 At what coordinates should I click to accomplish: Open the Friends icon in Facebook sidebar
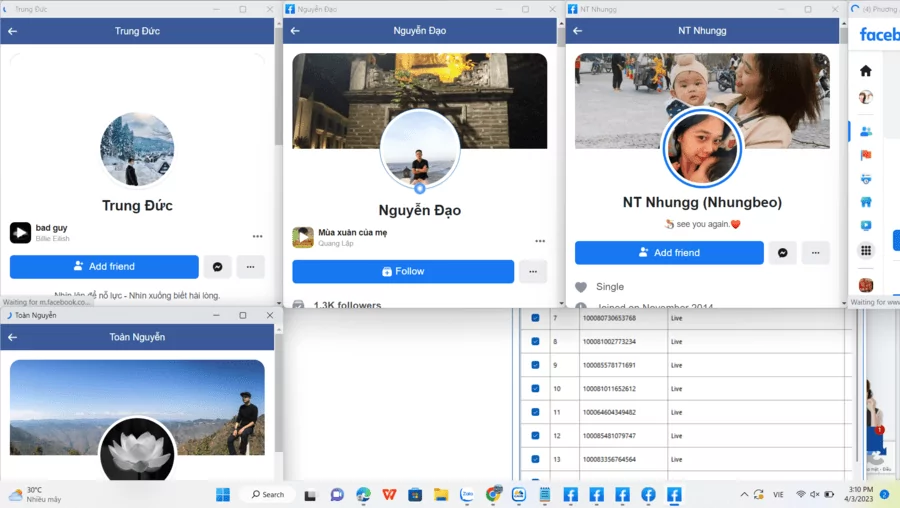[x=866, y=131]
